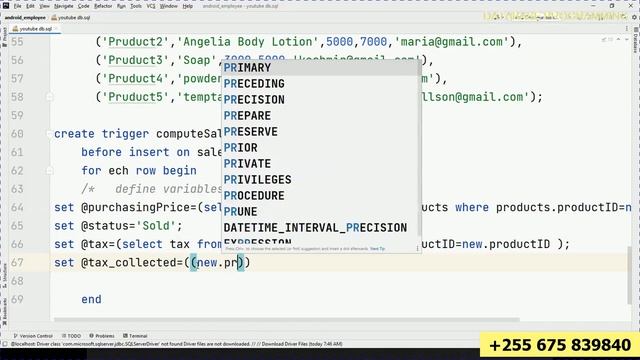Open TODO tool window

[x=72, y=336]
